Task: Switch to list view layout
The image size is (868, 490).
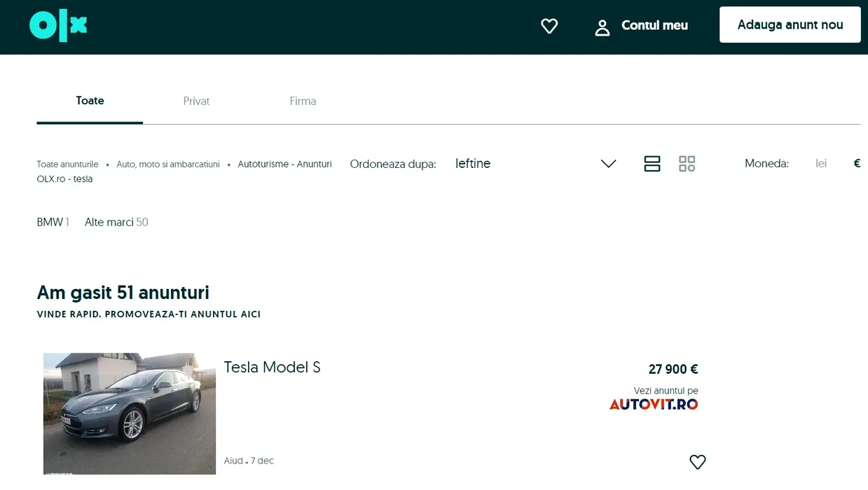Action: (x=652, y=164)
